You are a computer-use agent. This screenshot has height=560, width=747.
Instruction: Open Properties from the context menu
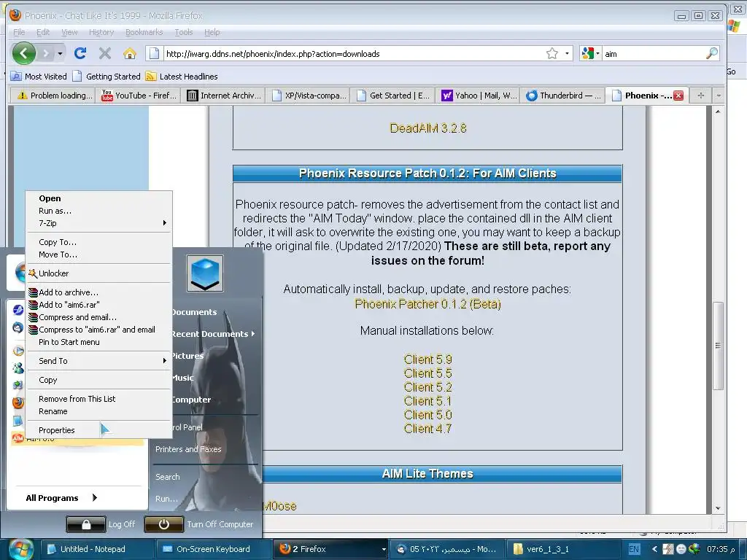pyautogui.click(x=98, y=430)
